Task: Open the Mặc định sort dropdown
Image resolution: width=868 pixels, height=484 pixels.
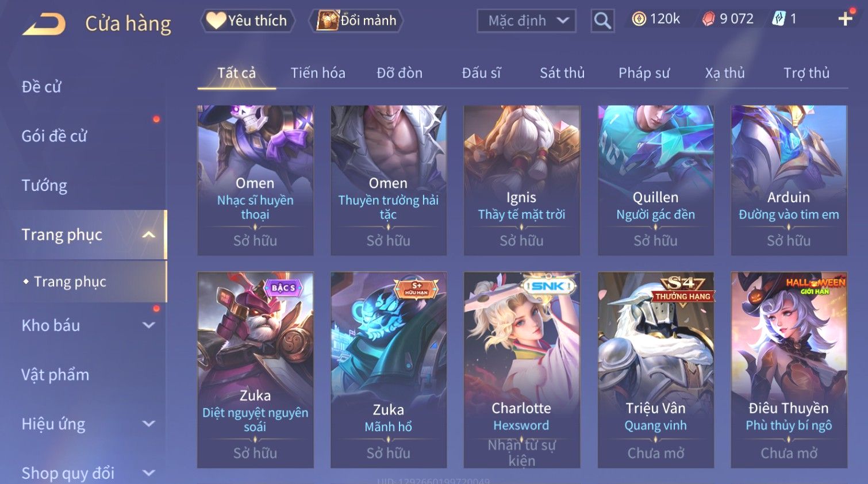Action: [526, 21]
